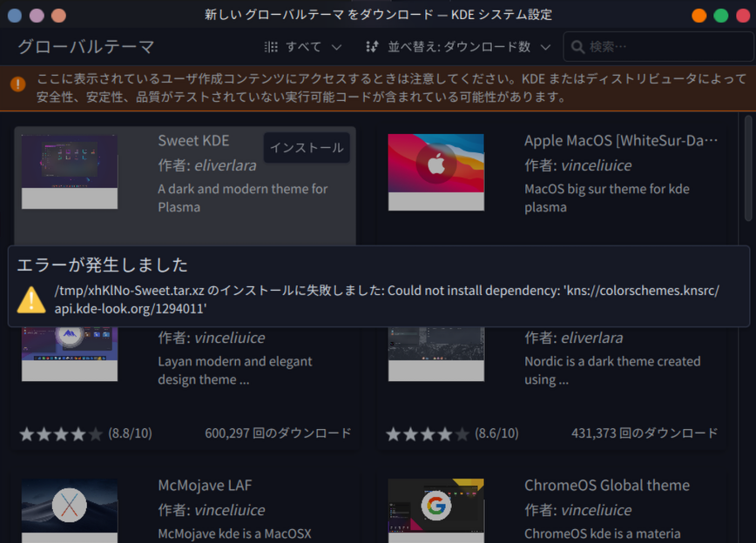Open the Nordic theme preview thumbnail

tap(435, 353)
